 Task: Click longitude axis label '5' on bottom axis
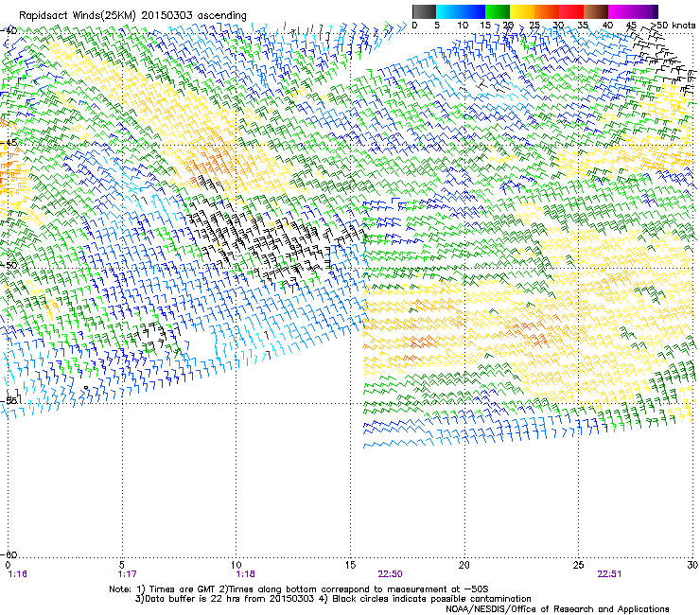click(122, 565)
